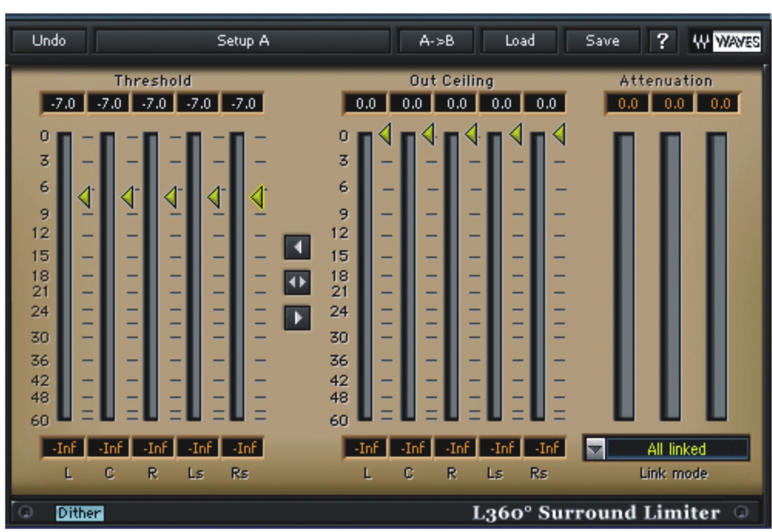Screen dimensions: 772x532
Task: Click the third Attenuation meter bar
Action: 717,276
